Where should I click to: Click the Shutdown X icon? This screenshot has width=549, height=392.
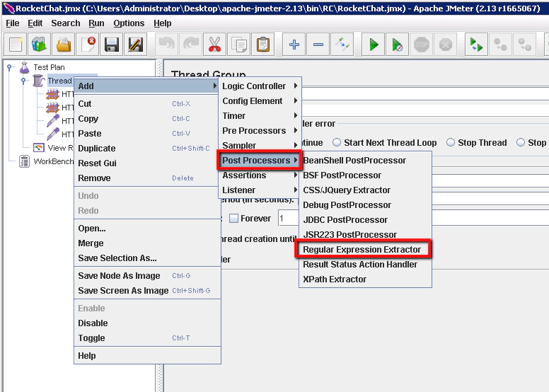446,45
